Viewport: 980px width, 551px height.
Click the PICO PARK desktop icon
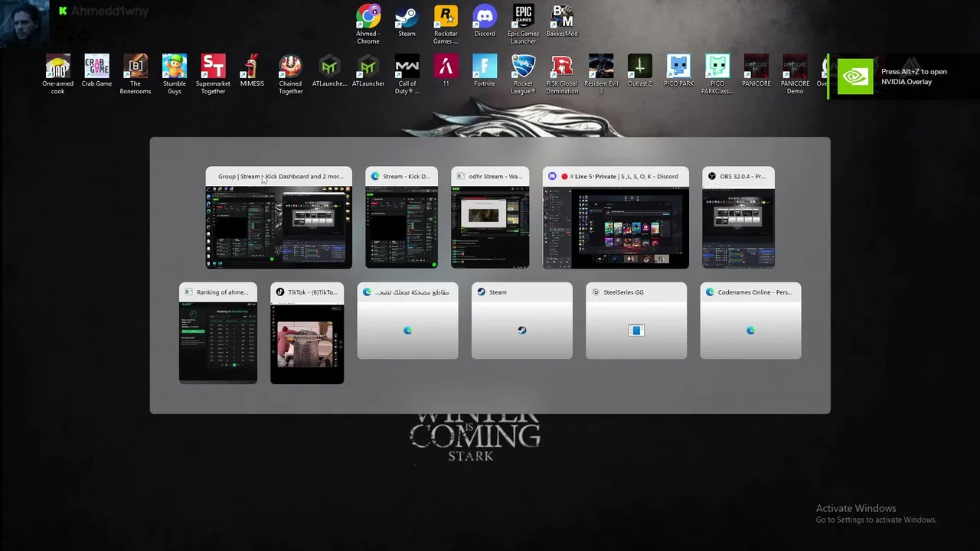[678, 70]
